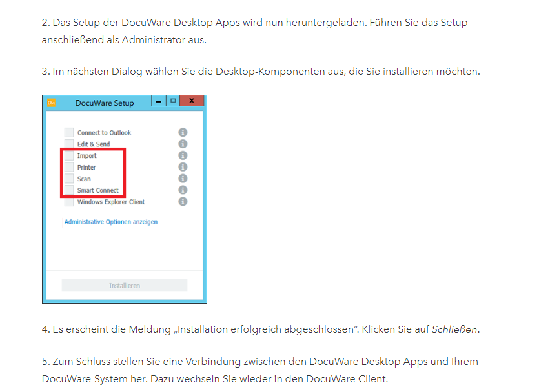Click the DocuWare logo in the title bar

click(50, 102)
